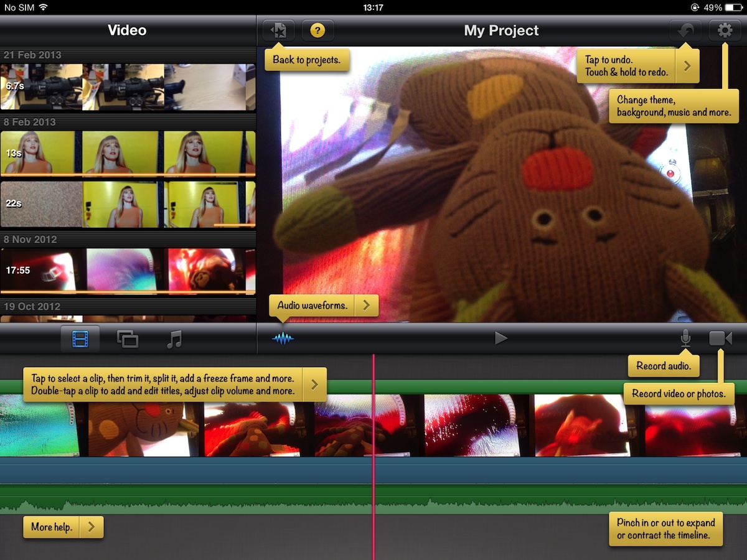Screen dimensions: 747x560
Task: Go back to projects with the star icon
Action: pyautogui.click(x=279, y=30)
